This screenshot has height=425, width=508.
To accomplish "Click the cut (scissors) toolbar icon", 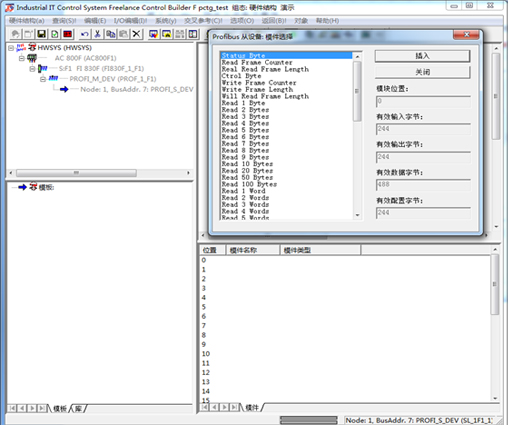I will (97, 34).
